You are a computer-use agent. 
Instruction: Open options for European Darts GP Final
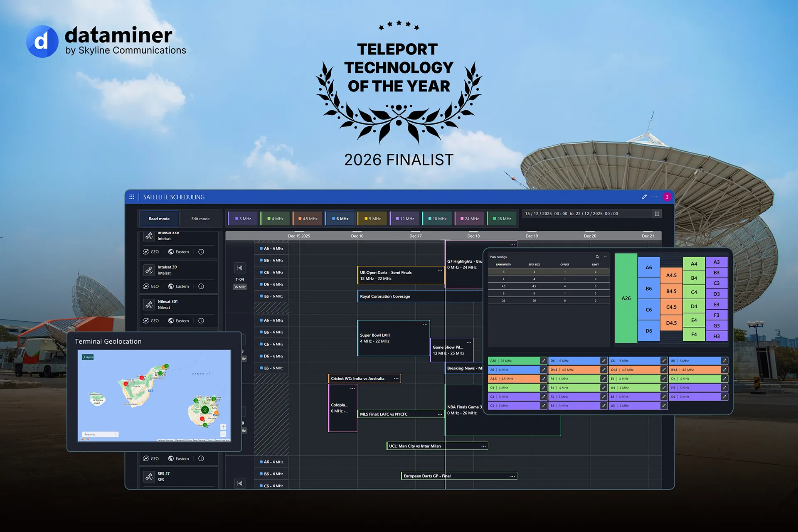pyautogui.click(x=512, y=476)
